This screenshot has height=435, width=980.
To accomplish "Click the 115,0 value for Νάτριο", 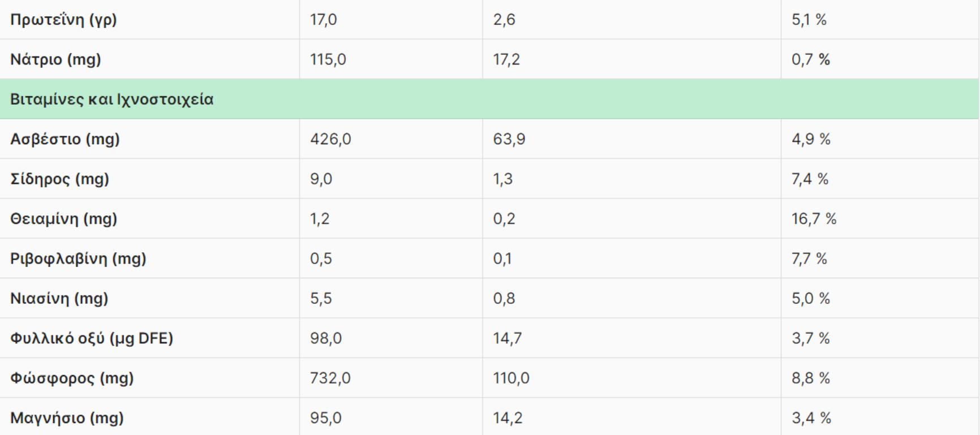I will click(x=328, y=59).
